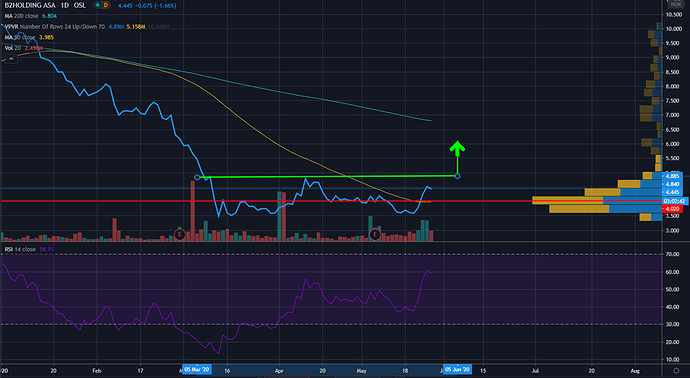Click the green market status dot
The image size is (690, 378).
(x=98, y=5)
